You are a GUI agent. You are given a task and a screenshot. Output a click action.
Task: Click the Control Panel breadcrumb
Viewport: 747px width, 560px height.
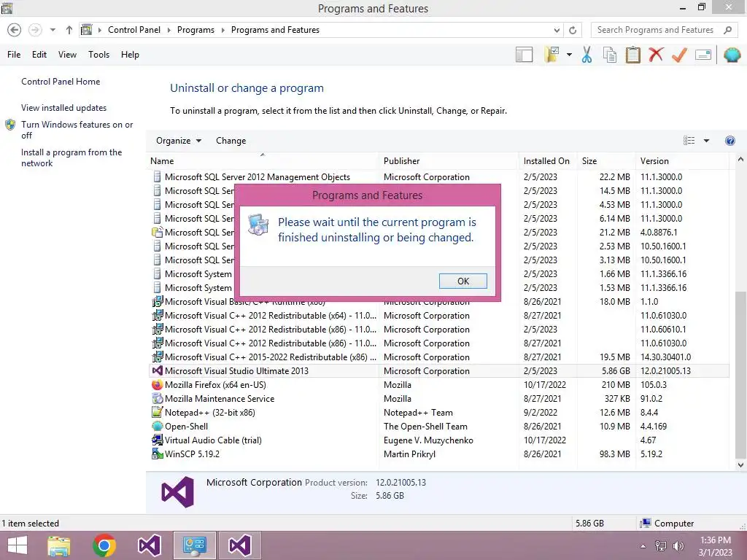point(134,30)
